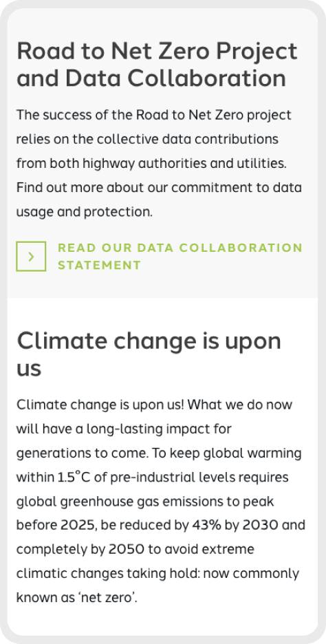Click the words generations to come

(80, 454)
